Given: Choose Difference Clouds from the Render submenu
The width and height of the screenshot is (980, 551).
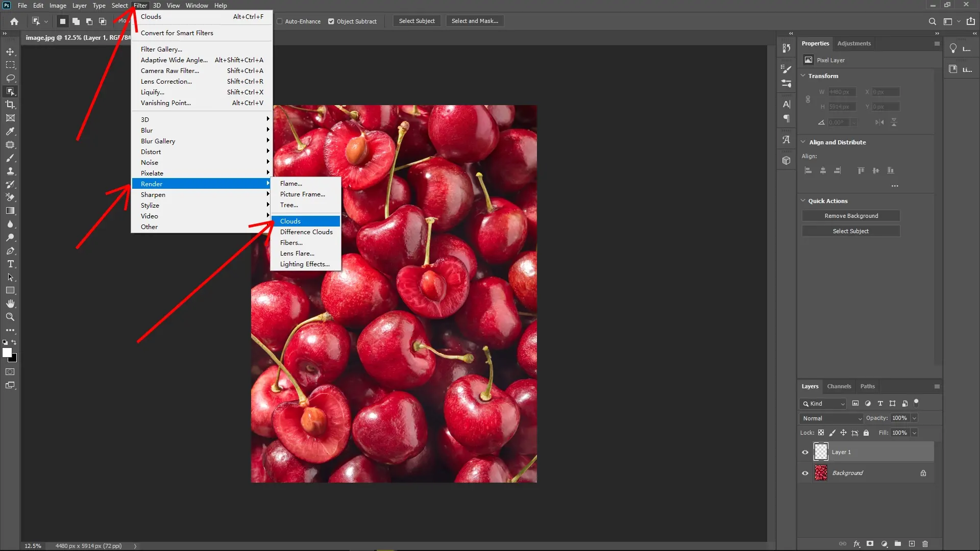Looking at the screenshot, I should click(x=306, y=232).
